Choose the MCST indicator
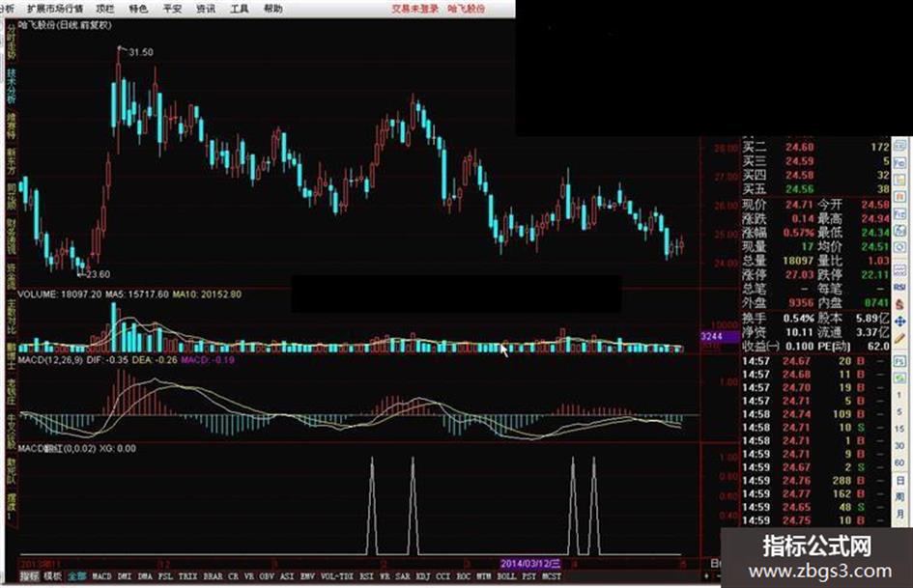The width and height of the screenshot is (913, 588). coord(552,576)
